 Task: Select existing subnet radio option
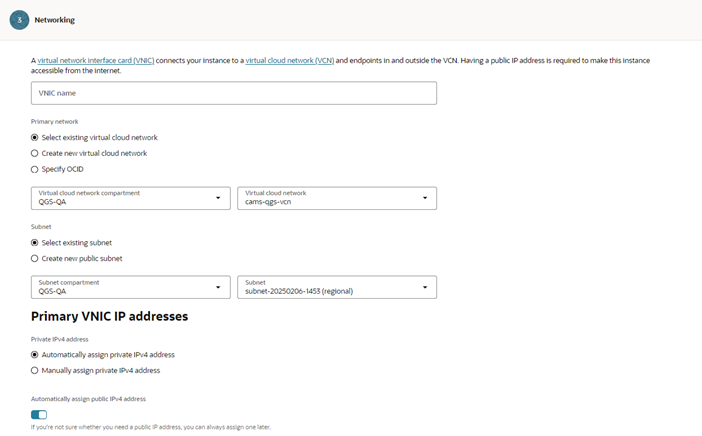coord(35,242)
